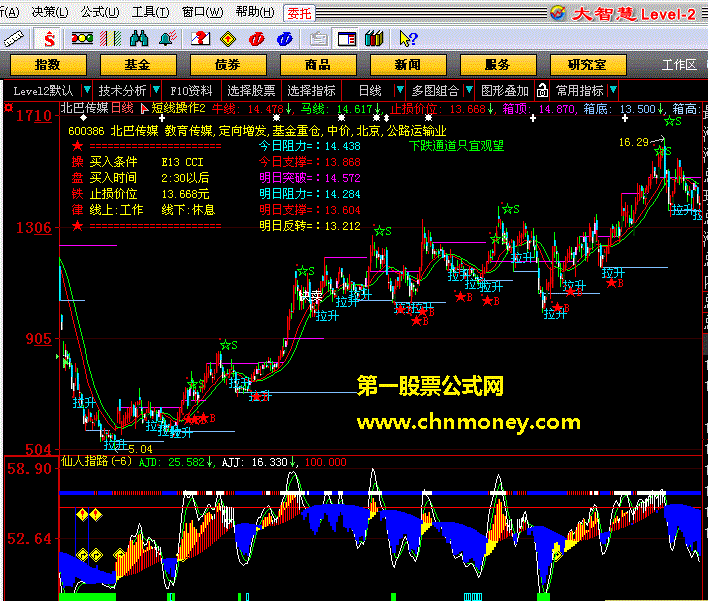Click the 常用指标 tab

tap(580, 91)
